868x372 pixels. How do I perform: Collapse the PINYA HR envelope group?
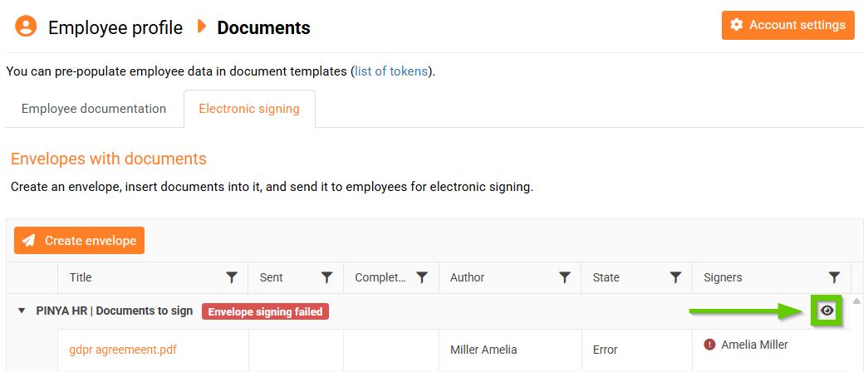(x=22, y=311)
